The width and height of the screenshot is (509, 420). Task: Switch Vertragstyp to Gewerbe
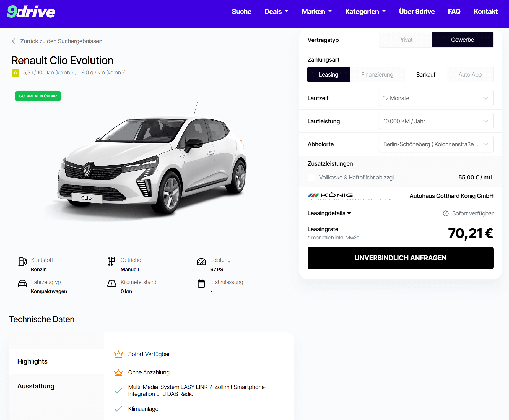coord(463,40)
